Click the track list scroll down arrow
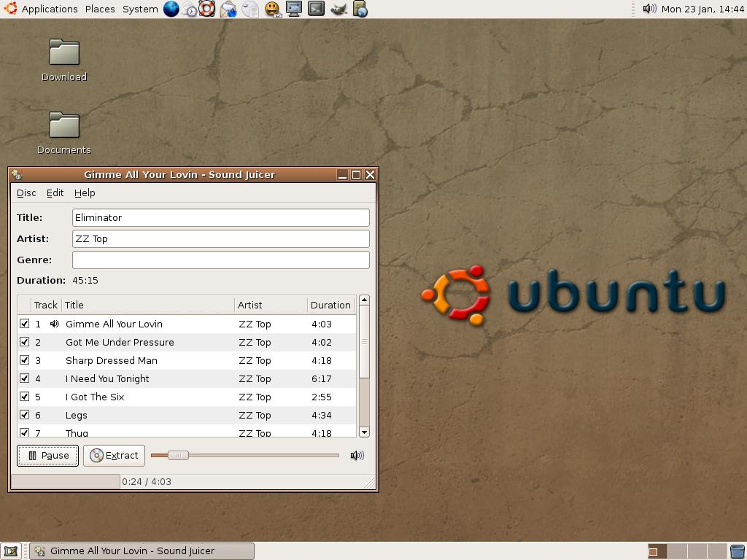The width and height of the screenshot is (747, 560). coord(364,432)
